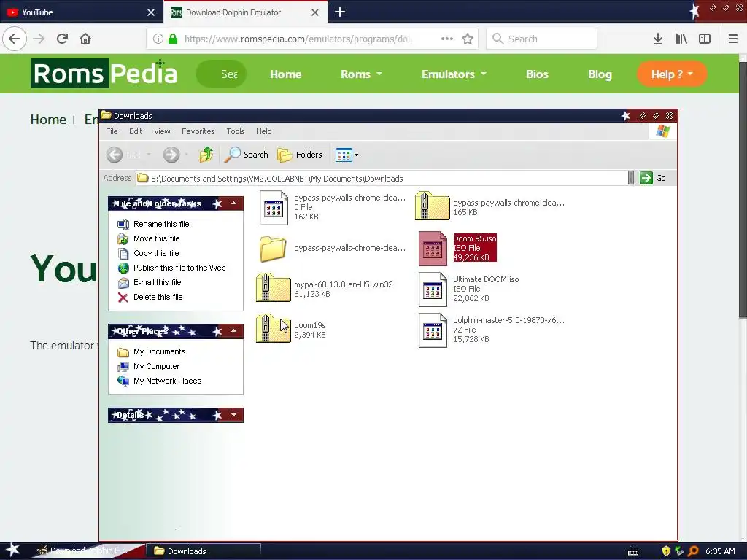Open the Edit menu in Downloads window
This screenshot has width=747, height=560.
[x=136, y=131]
